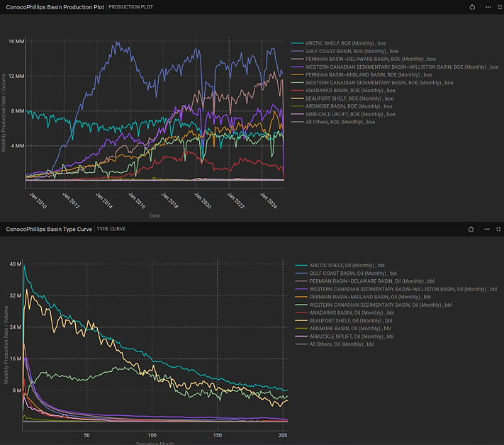
Task: Toggle ARDMORE BASIN, Oil legend entry
Action: [343, 328]
